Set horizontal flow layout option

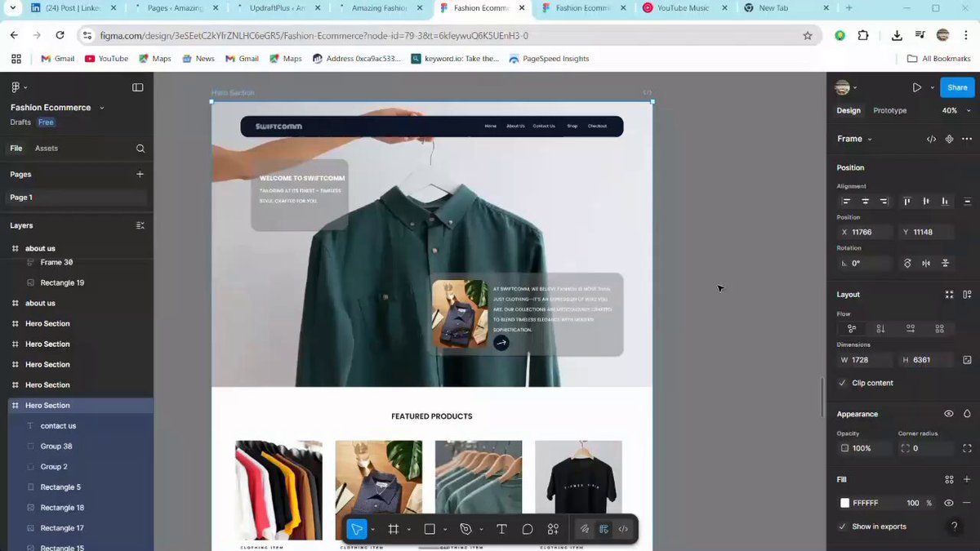[910, 328]
